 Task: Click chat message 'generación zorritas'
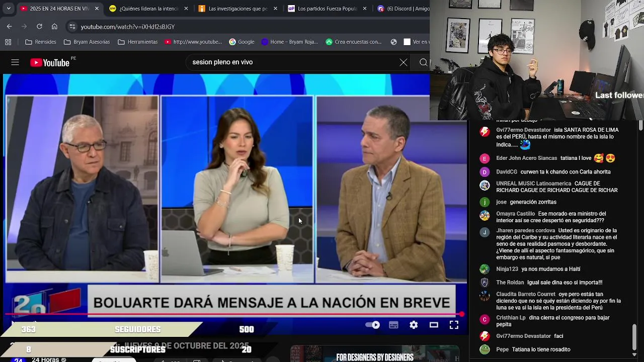533,202
